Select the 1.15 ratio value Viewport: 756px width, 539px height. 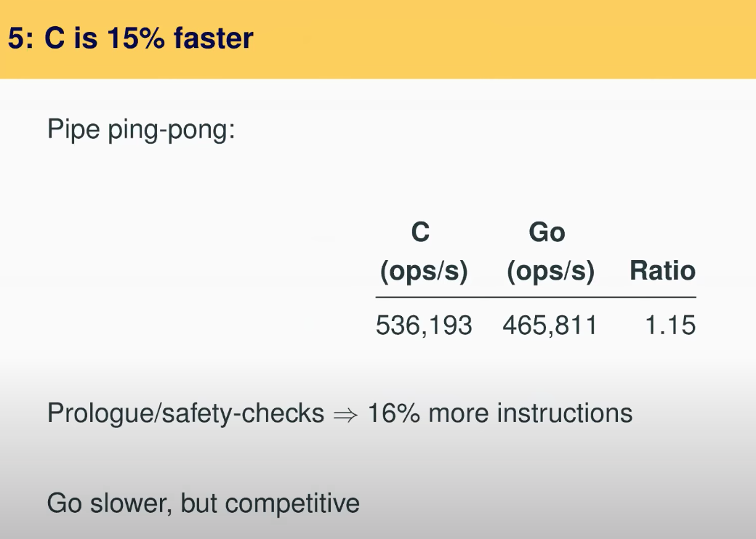pyautogui.click(x=670, y=325)
